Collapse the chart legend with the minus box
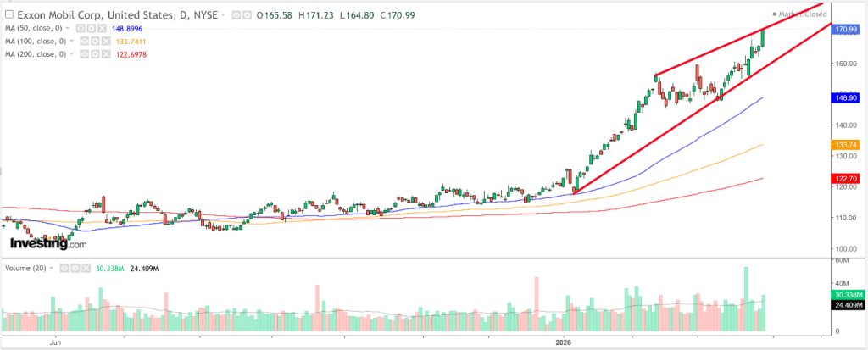Image resolution: width=868 pixels, height=350 pixels. [x=8, y=15]
